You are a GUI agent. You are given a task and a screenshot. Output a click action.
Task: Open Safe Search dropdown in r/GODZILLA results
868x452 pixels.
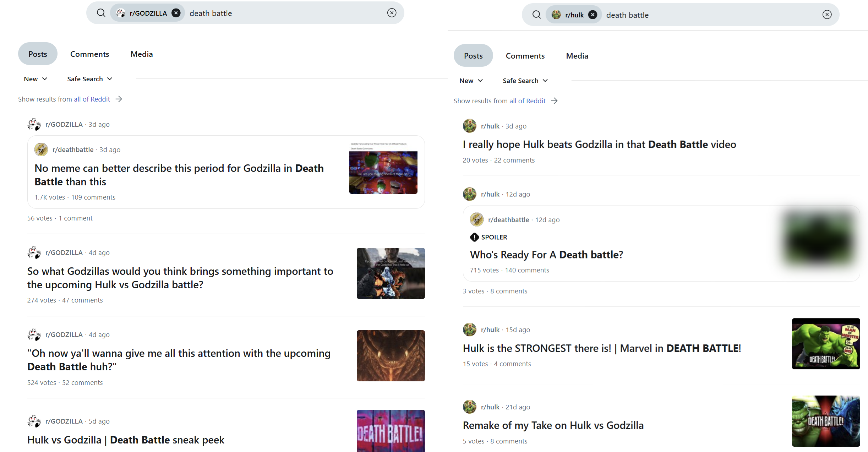tap(89, 79)
